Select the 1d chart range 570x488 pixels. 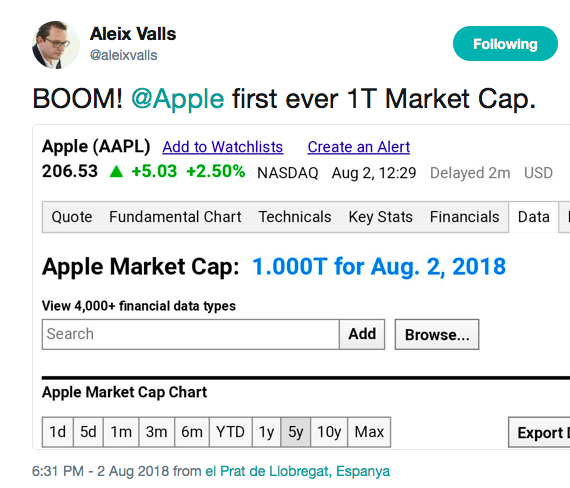58,432
